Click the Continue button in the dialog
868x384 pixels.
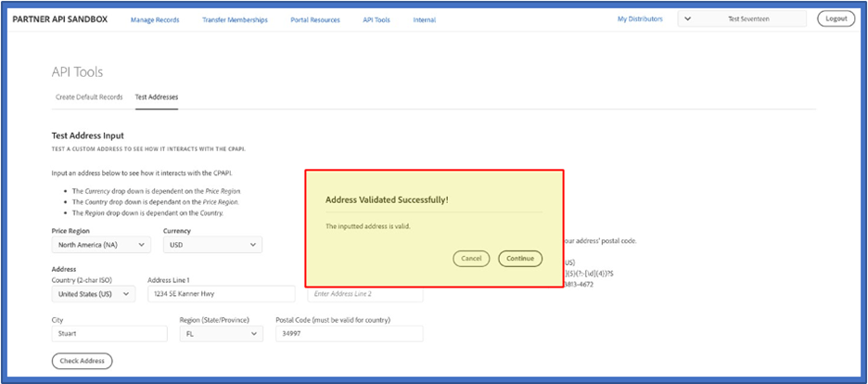pyautogui.click(x=520, y=258)
